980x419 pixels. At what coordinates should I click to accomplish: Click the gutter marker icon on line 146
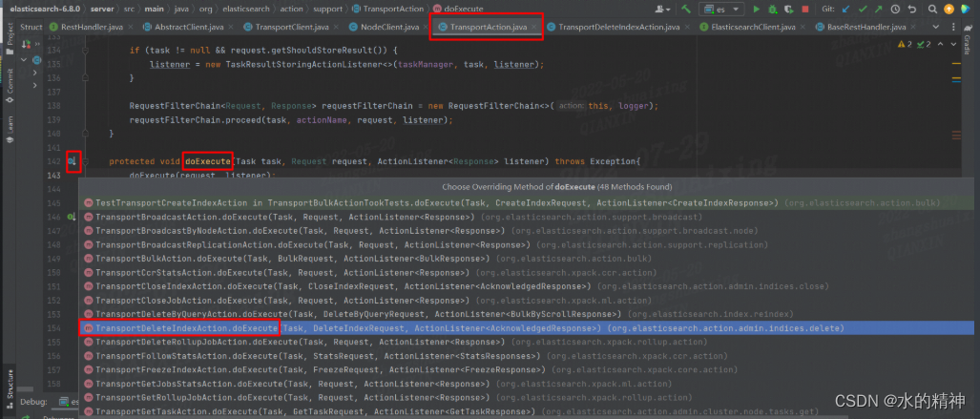(73, 217)
